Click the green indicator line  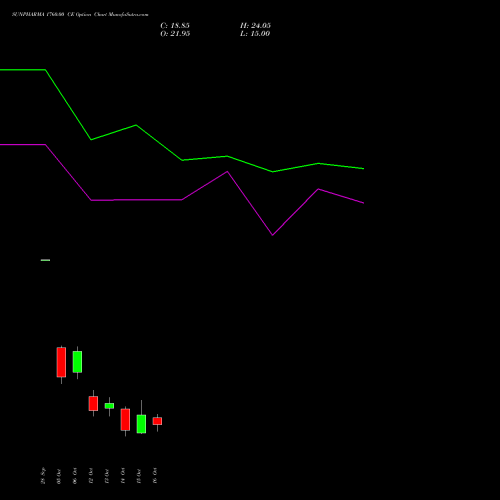click(x=182, y=160)
